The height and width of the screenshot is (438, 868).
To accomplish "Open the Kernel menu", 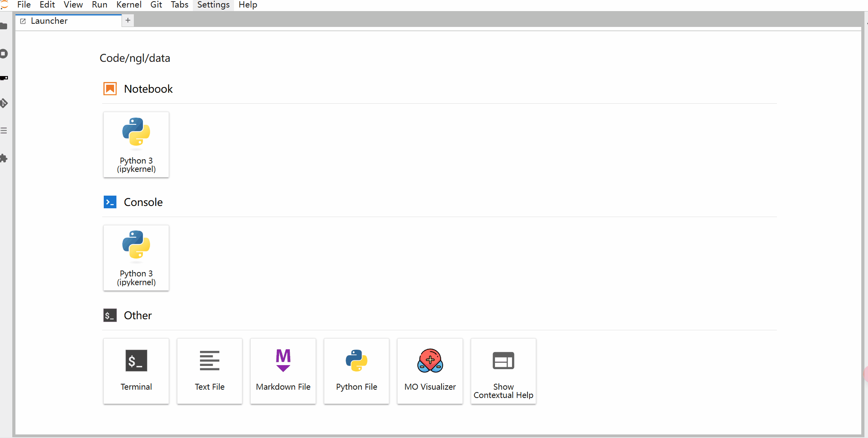I will (129, 5).
